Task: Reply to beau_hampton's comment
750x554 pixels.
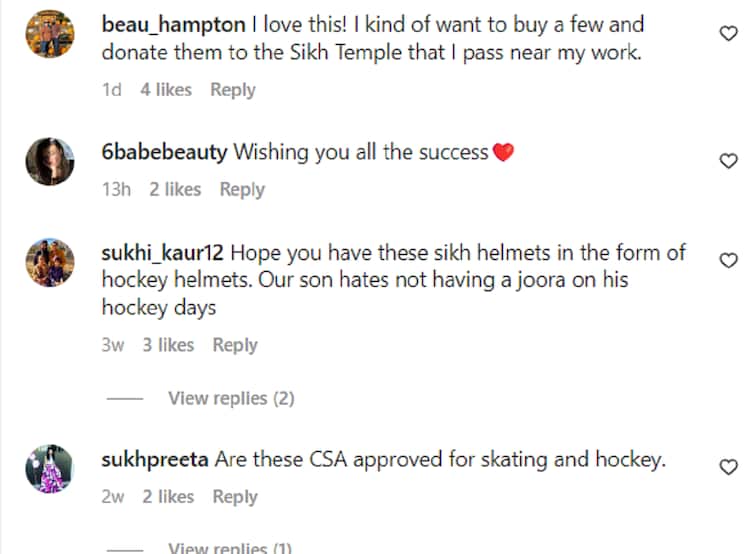Action: (232, 90)
